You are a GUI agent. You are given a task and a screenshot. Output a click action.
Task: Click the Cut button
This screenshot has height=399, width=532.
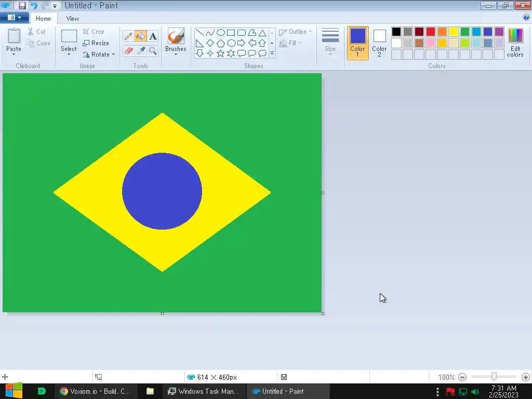[x=37, y=32]
